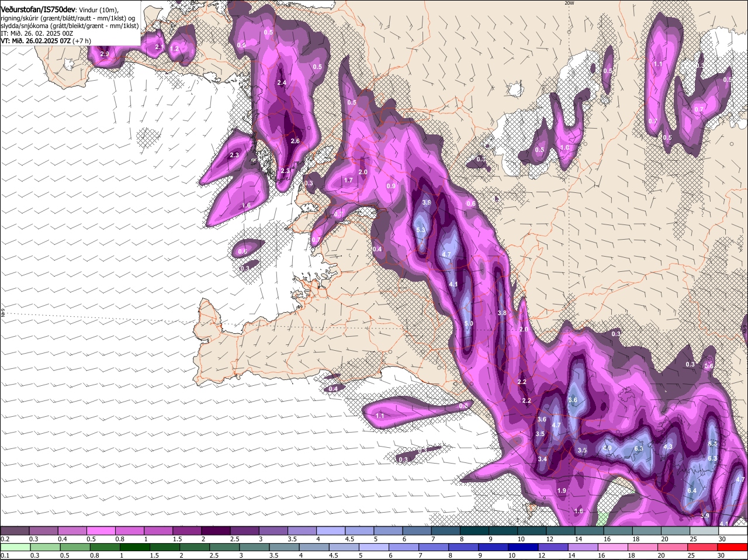Screen dimensions: 748x560
Task: Pick upper legend swatch starting at 0.8
Action: click(x=129, y=530)
